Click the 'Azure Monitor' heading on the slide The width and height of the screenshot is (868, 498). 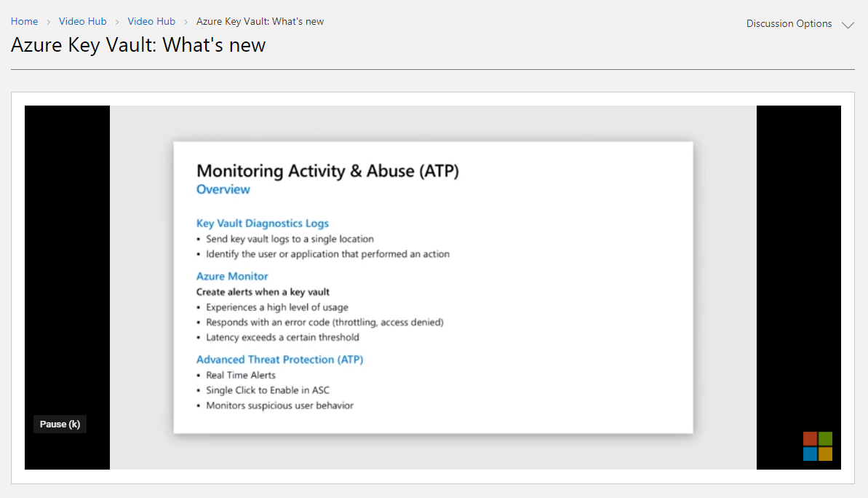pyautogui.click(x=232, y=276)
